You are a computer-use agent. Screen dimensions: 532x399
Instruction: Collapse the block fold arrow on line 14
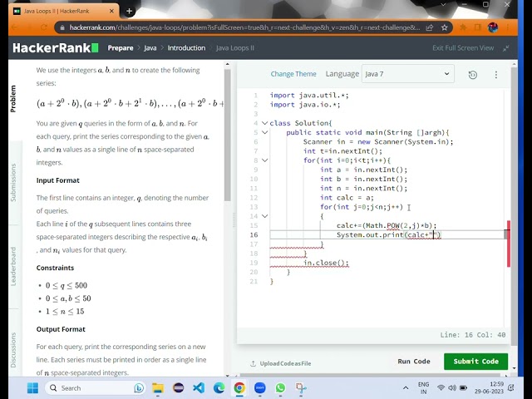click(x=264, y=216)
